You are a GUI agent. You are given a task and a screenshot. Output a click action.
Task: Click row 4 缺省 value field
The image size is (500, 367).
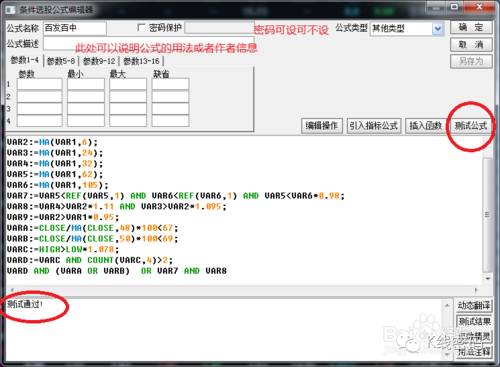pos(170,121)
